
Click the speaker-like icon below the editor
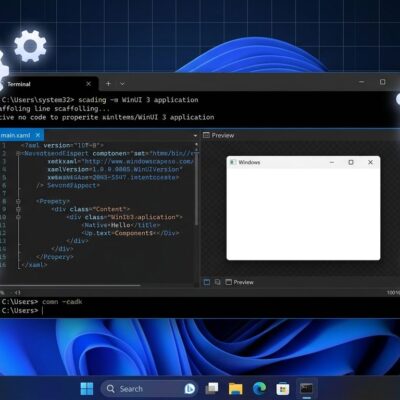(x=17, y=292)
